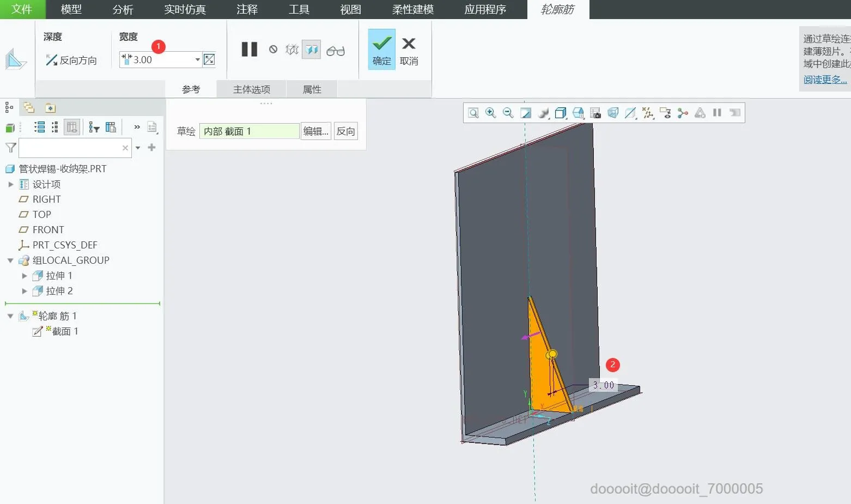The image size is (851, 504).
Task: Click the zoom out magnifier icon
Action: point(508,113)
